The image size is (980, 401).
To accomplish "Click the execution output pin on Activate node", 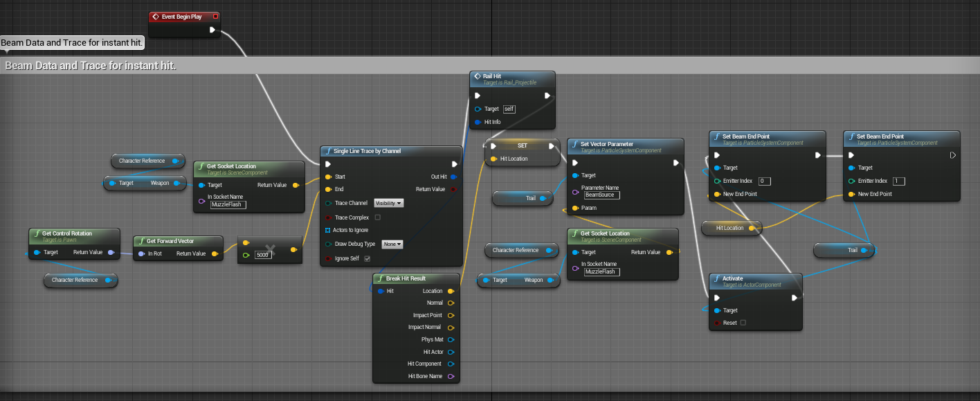I will click(793, 297).
